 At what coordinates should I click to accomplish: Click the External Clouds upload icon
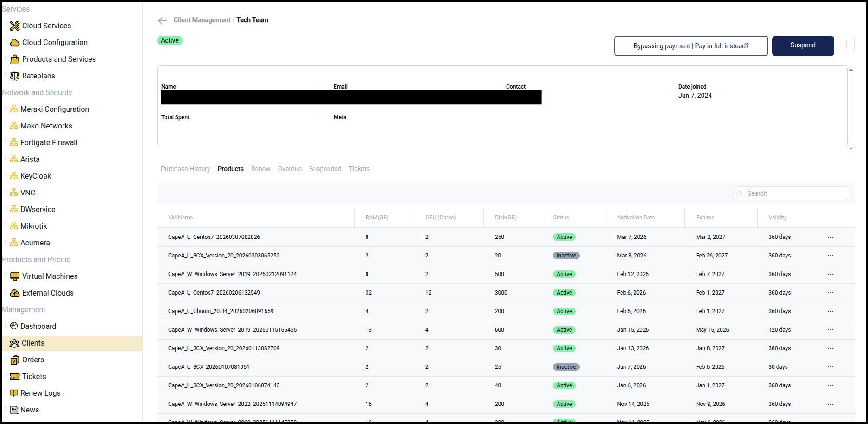[15, 293]
